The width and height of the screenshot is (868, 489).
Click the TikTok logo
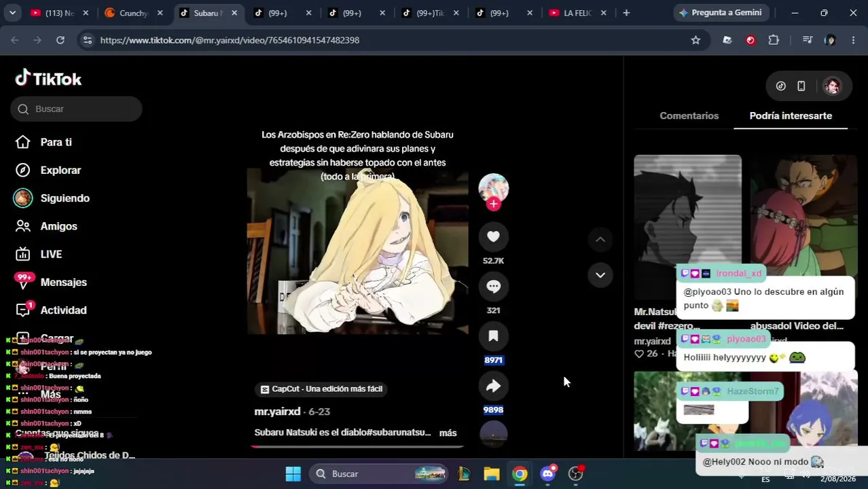(48, 79)
